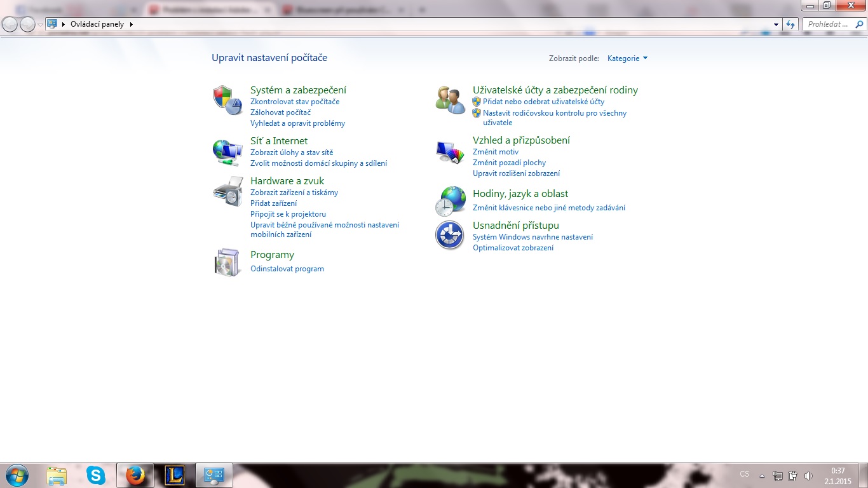Click Vyhledat a opravit problémy

[x=297, y=123]
